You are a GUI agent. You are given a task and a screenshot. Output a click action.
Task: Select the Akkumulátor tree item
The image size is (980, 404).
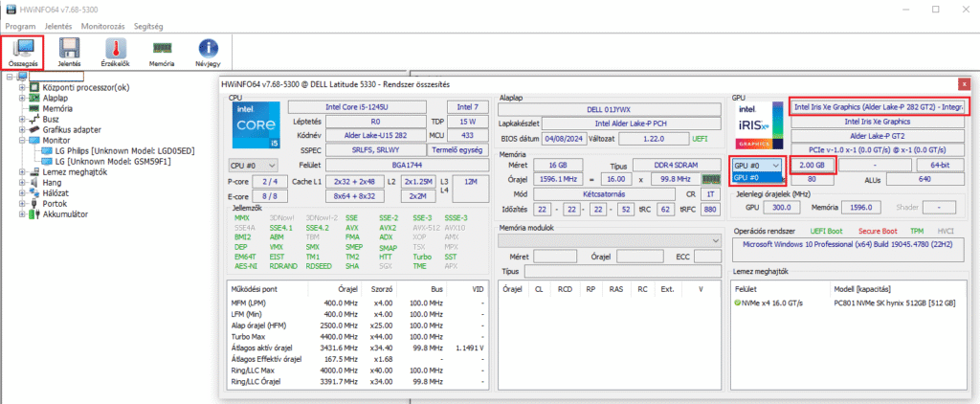(x=65, y=213)
